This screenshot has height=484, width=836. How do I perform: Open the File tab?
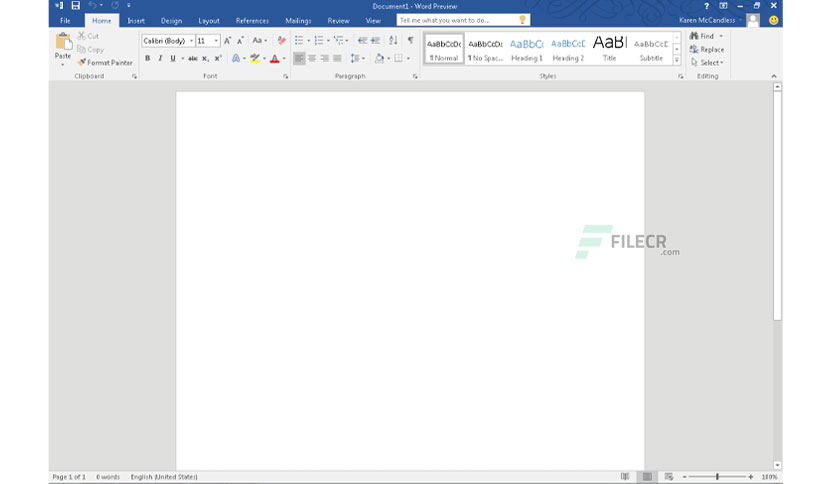point(65,21)
